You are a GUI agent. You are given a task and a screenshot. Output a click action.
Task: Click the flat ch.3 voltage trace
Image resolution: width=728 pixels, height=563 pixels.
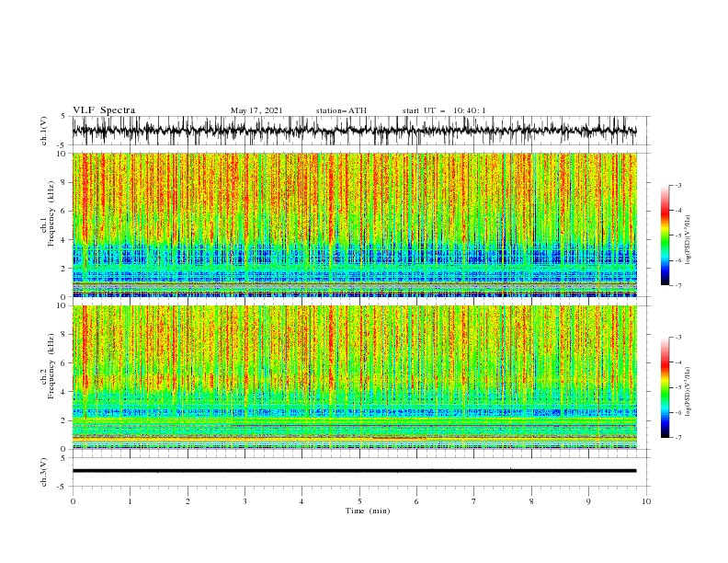click(354, 471)
